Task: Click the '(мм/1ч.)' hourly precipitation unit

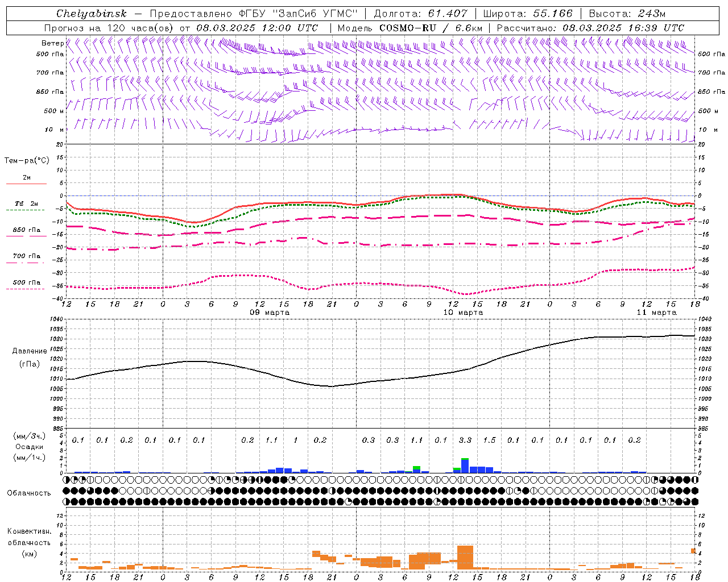Action: (30, 458)
